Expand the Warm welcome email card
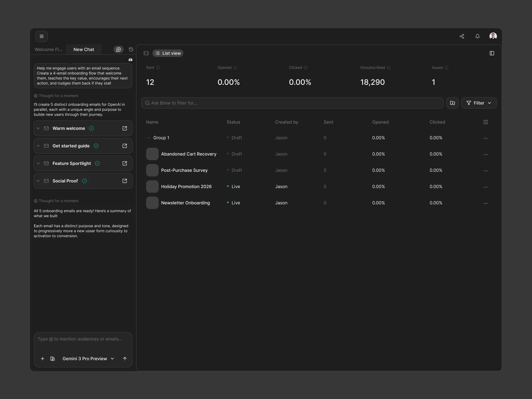 [38, 128]
